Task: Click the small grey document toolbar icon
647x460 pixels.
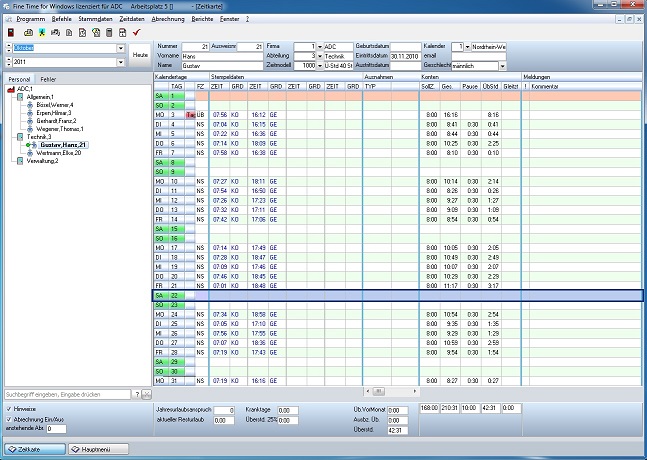Action: 69,32
